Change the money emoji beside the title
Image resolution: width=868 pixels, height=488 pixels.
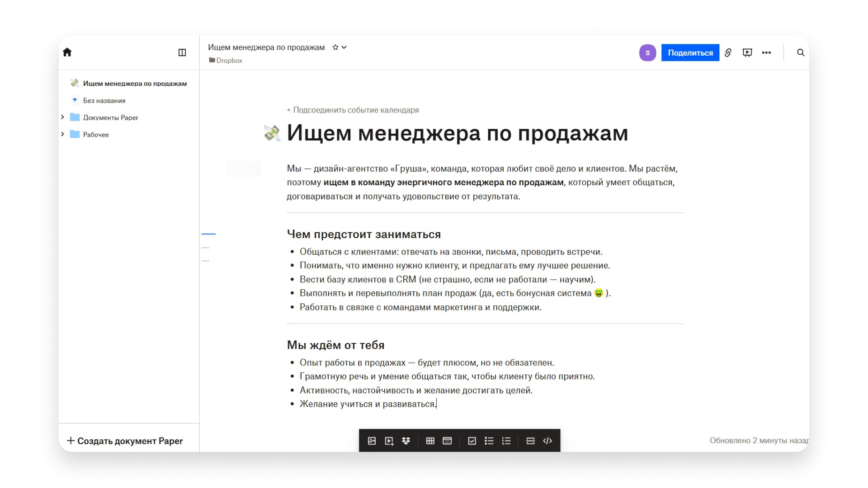(x=272, y=133)
